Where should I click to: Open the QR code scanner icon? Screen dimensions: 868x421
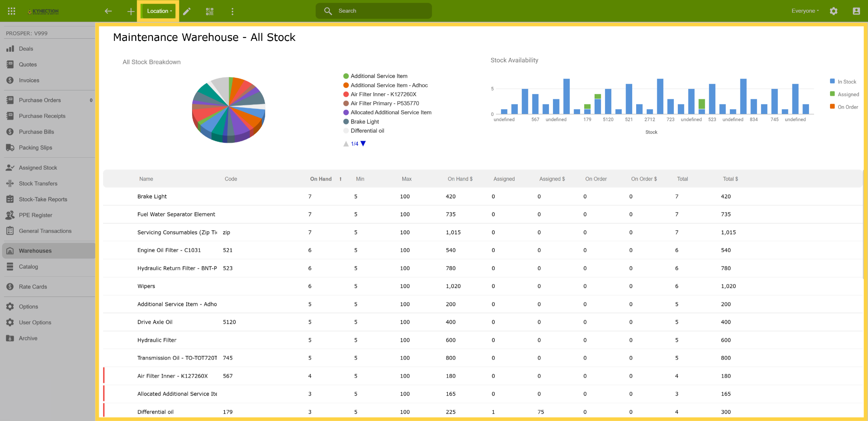tap(210, 11)
